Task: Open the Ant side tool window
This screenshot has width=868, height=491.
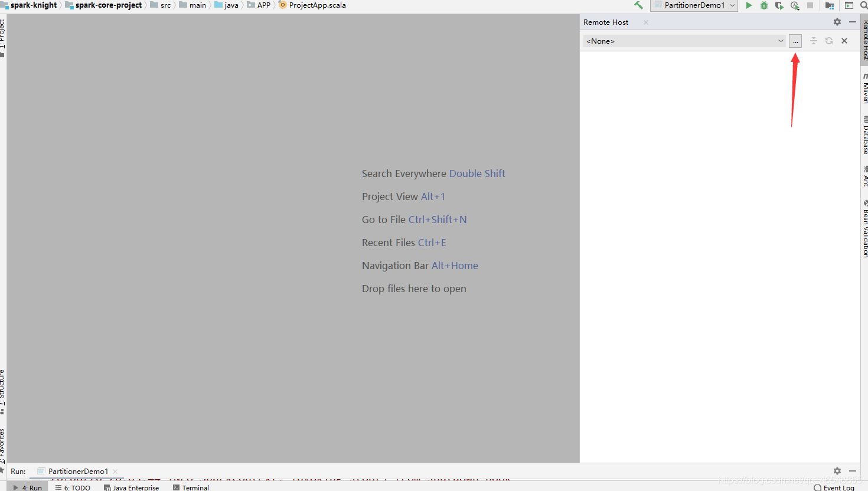Action: pos(864,176)
